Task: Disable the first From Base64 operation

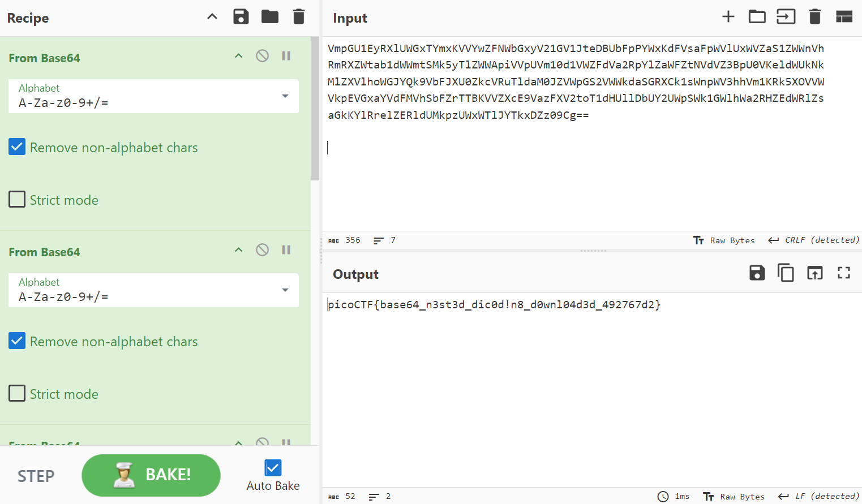Action: click(x=262, y=56)
